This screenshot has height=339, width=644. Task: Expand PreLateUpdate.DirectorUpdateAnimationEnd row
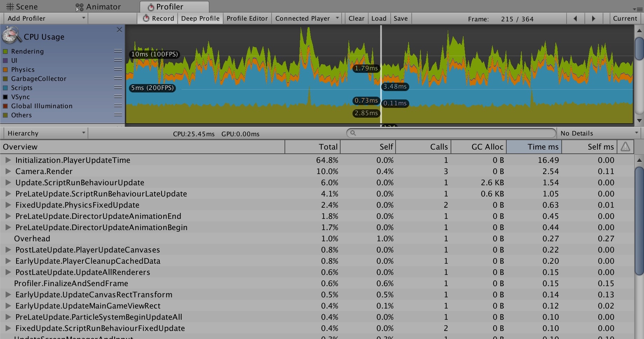click(8, 216)
